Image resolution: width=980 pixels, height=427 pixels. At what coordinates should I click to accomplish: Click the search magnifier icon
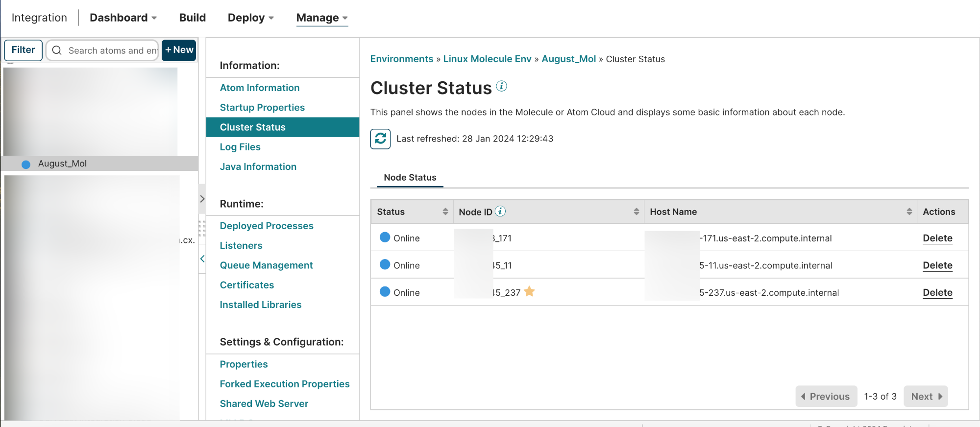click(x=57, y=50)
